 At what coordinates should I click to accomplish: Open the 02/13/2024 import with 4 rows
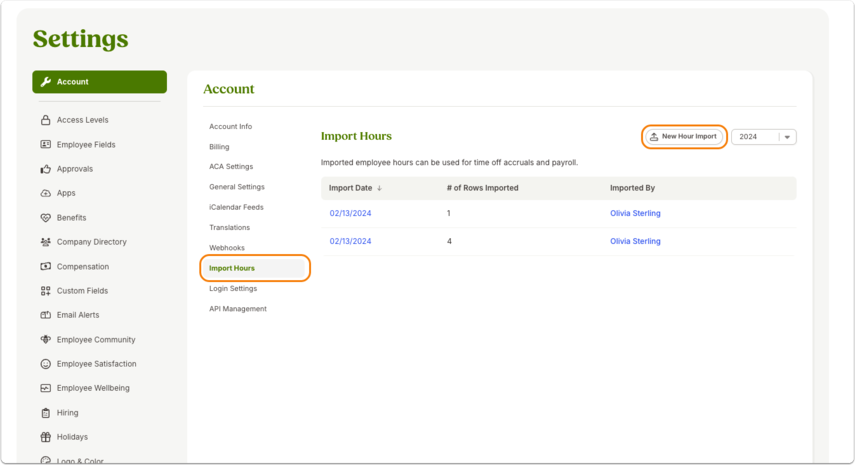click(350, 241)
